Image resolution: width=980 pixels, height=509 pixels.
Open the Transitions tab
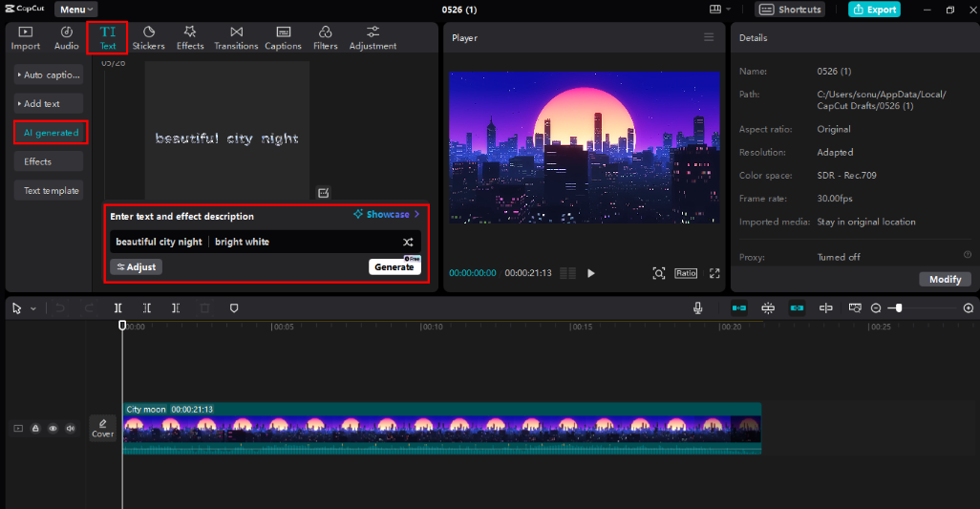click(x=236, y=38)
